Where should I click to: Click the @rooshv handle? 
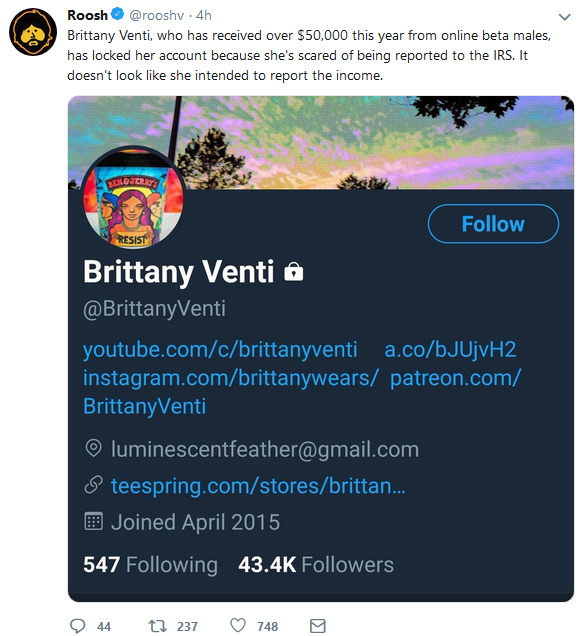(x=157, y=15)
